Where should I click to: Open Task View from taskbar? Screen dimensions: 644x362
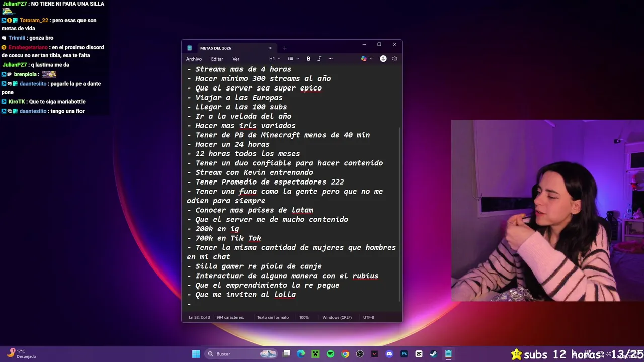pos(287,354)
